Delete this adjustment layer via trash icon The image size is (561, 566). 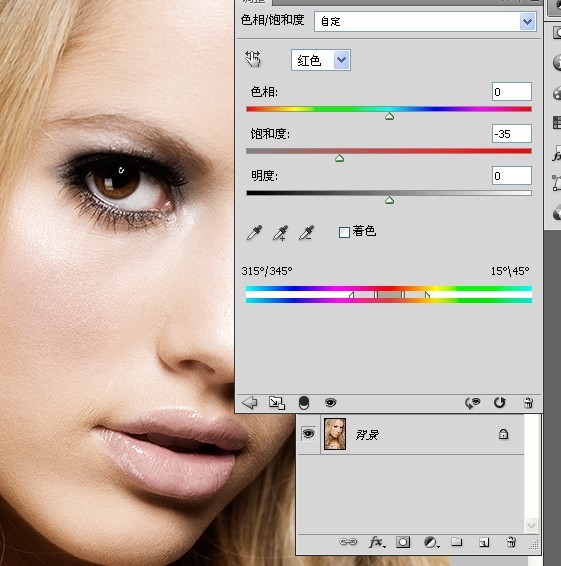coord(528,402)
